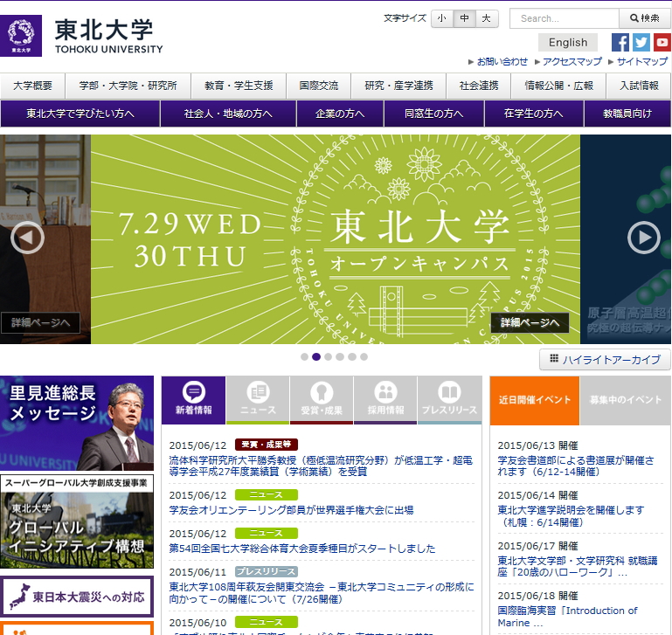
Task: Open the Tohoku University Facebook page icon
Action: pos(620,42)
